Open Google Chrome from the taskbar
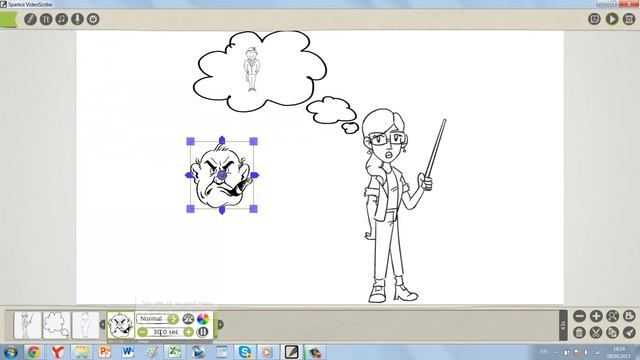 [34, 352]
